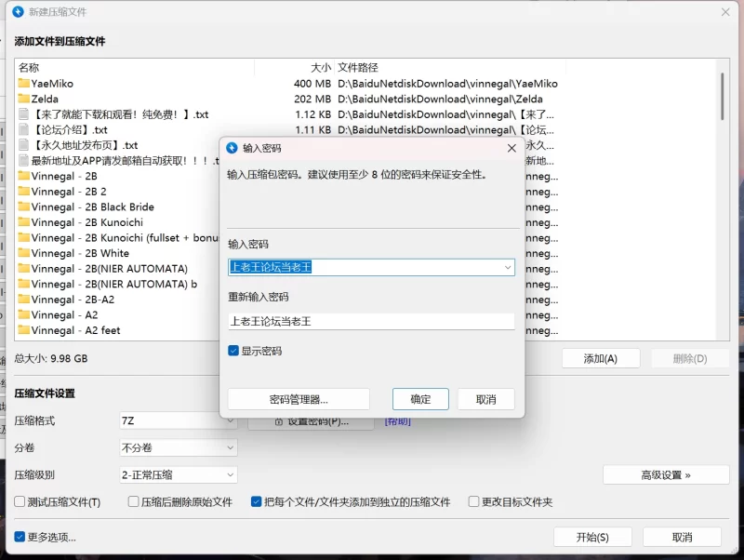Select the 202 MB size cell
Viewport: 744px width, 560px height.
click(312, 99)
